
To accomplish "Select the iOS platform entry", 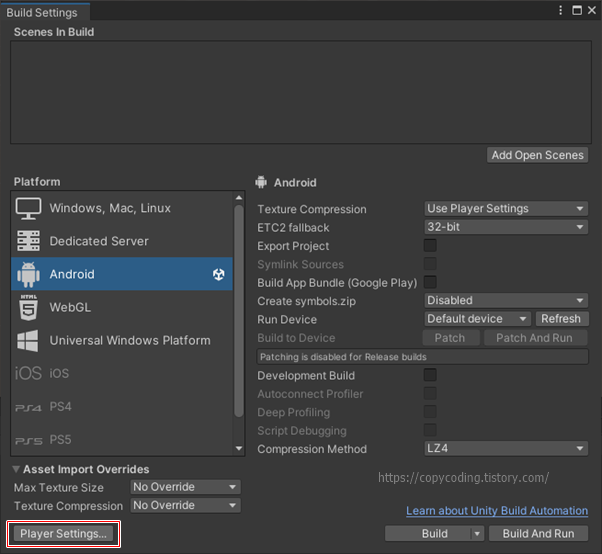I will 122,373.
